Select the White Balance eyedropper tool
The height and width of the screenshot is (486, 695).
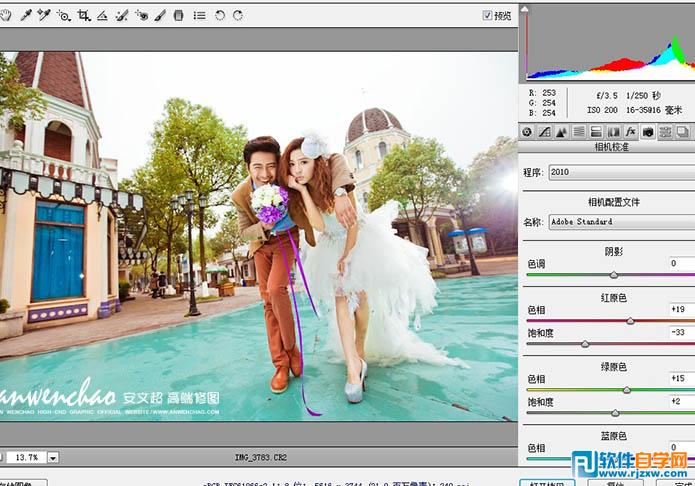click(x=27, y=16)
